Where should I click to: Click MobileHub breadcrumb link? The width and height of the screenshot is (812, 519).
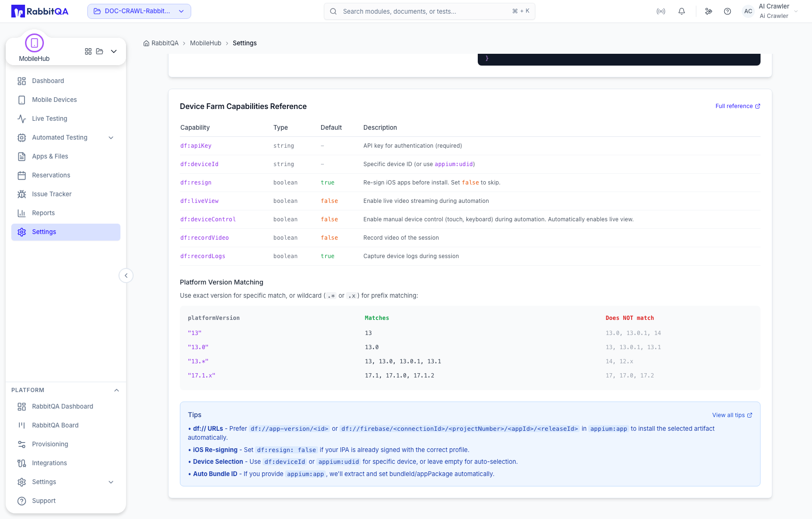[205, 43]
